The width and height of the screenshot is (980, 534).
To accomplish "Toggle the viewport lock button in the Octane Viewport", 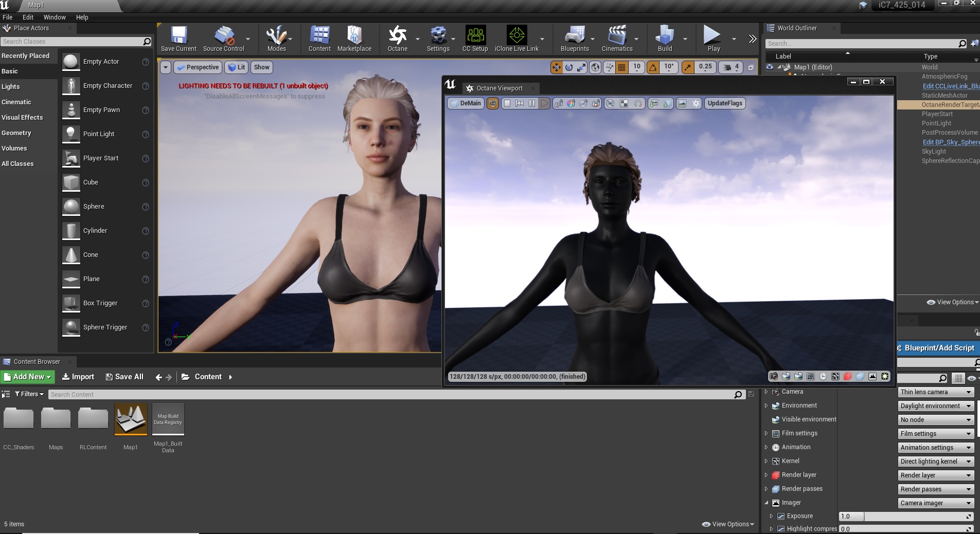I will coord(493,103).
